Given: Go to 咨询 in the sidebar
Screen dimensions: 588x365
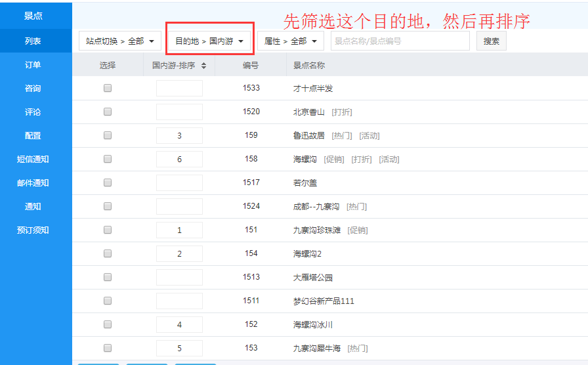Looking at the screenshot, I should coord(33,88).
